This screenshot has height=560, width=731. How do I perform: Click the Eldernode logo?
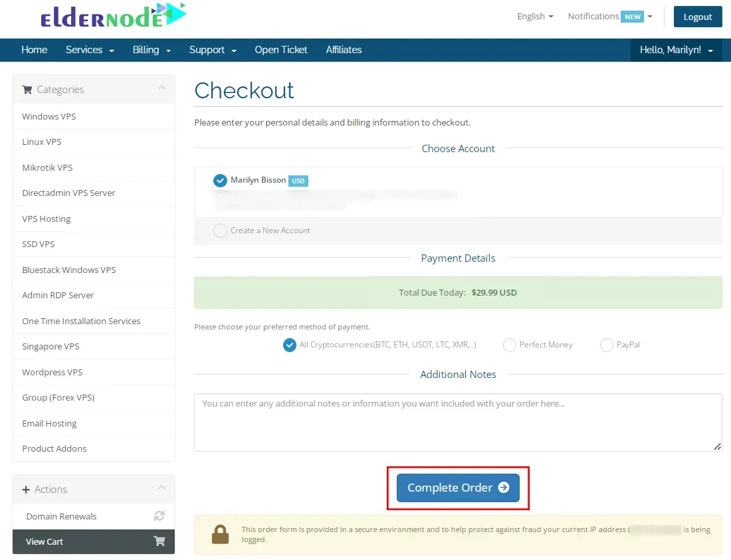[x=113, y=15]
